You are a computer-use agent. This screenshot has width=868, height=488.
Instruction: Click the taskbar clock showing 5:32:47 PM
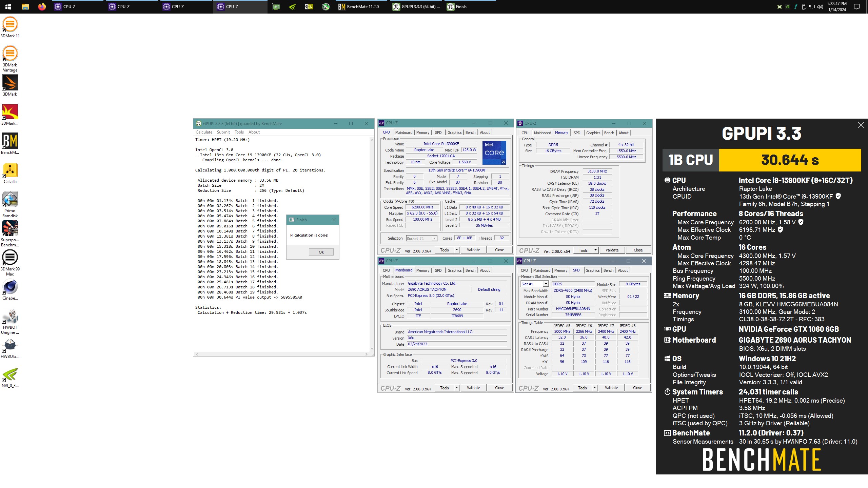point(837,7)
